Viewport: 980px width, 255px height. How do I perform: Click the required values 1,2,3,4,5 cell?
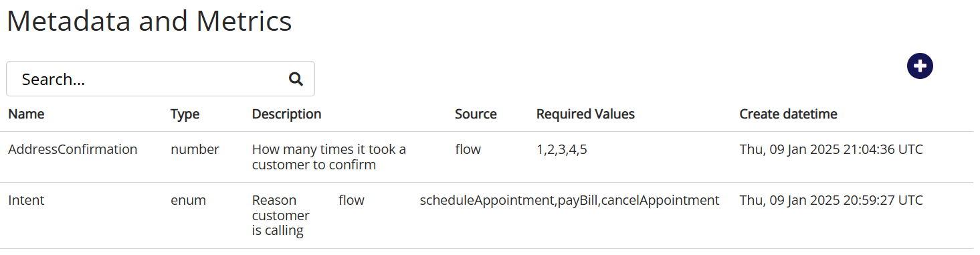[x=562, y=149]
